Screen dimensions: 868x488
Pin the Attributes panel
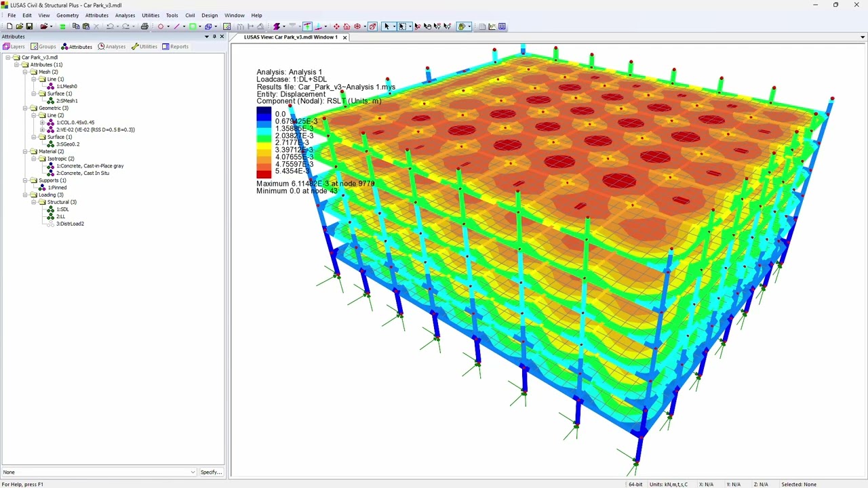click(214, 37)
